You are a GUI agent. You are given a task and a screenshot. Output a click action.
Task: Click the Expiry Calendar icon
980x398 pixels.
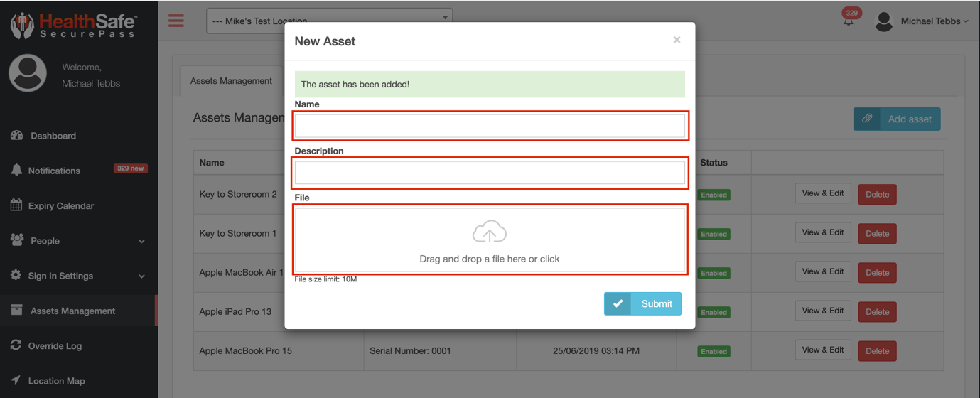[16, 205]
